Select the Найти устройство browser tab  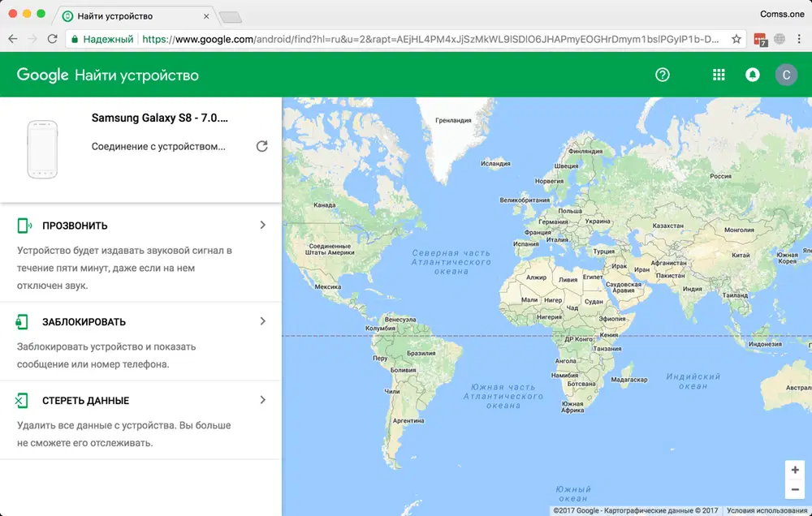pyautogui.click(x=135, y=16)
